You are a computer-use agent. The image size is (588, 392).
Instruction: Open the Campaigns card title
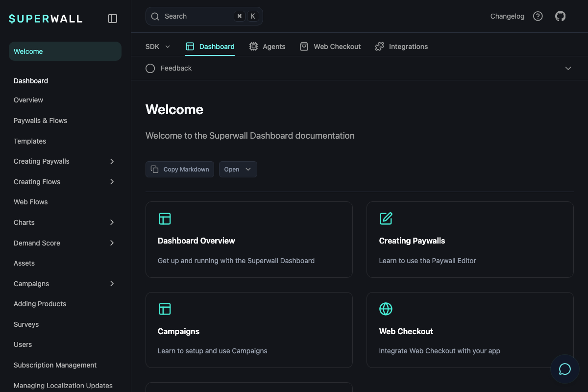(x=178, y=331)
